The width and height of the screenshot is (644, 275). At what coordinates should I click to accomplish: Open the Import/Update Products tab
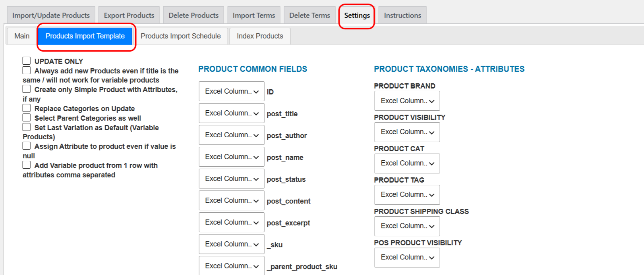51,15
